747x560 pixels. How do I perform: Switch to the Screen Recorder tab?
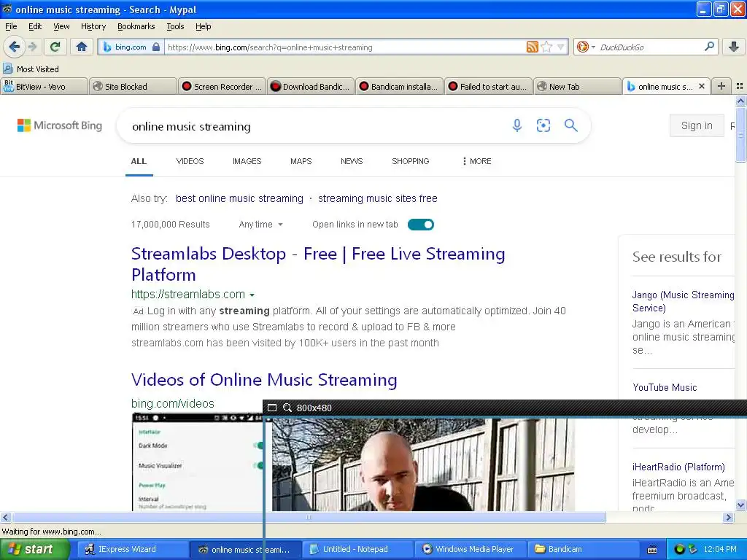[222, 86]
